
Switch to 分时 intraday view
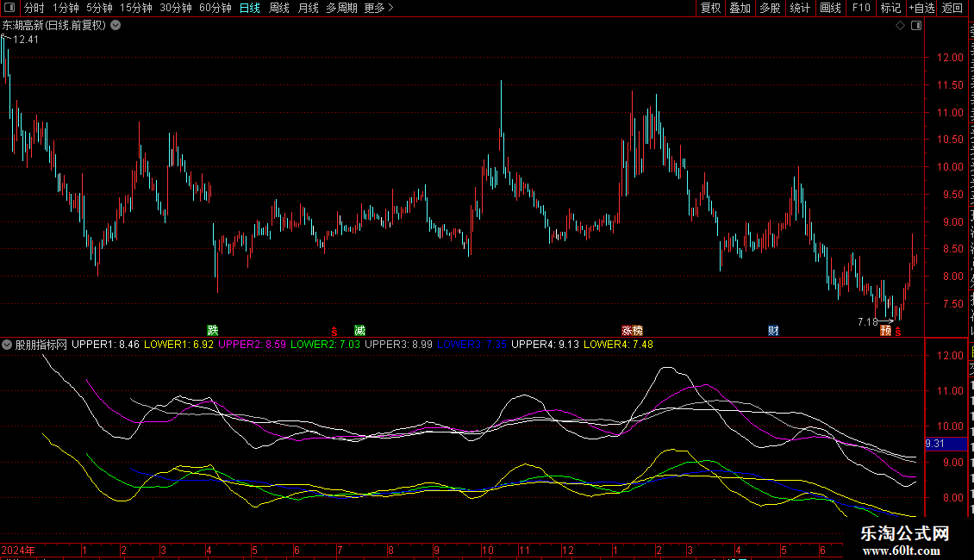point(34,8)
